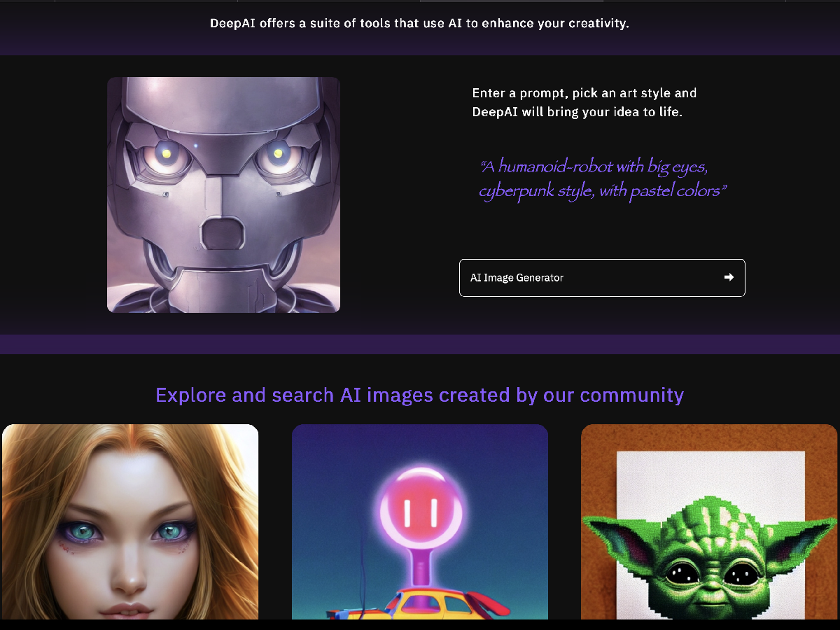Click the humanoid-robot prompt quote text

click(x=603, y=179)
